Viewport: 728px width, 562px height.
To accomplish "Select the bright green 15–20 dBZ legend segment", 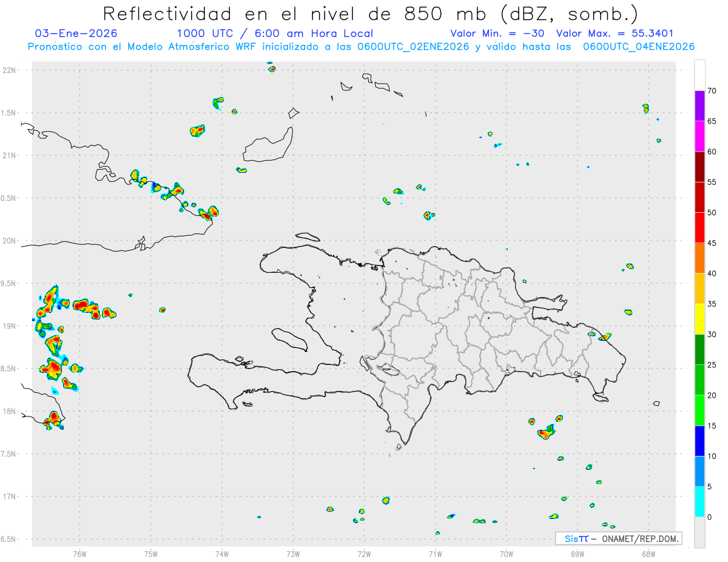I will [x=699, y=410].
